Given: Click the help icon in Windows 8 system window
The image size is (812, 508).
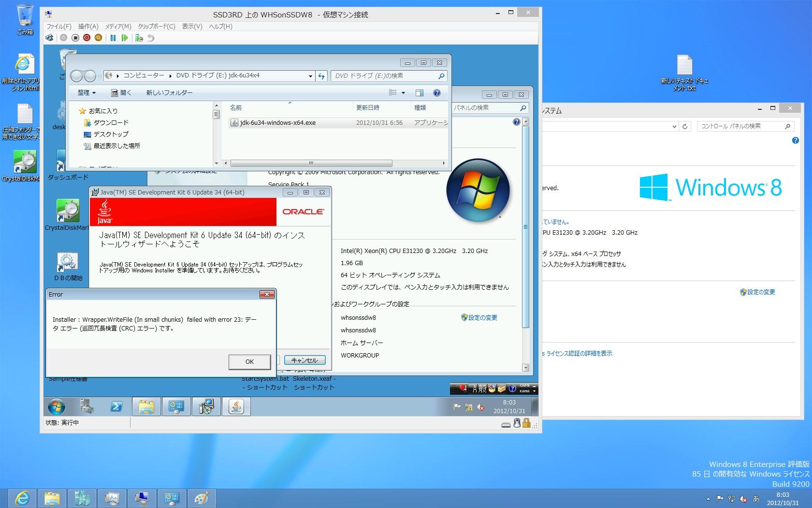Looking at the screenshot, I should pyautogui.click(x=795, y=140).
